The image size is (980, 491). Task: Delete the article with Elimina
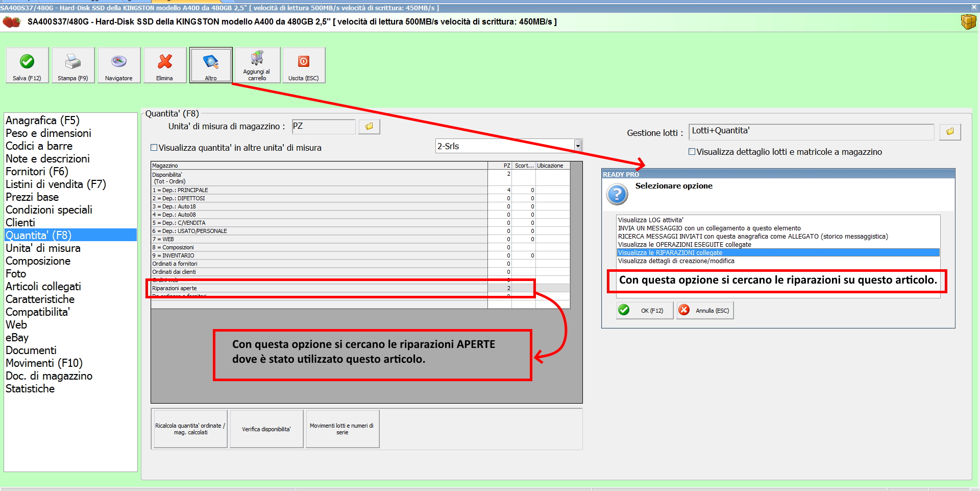[x=165, y=65]
